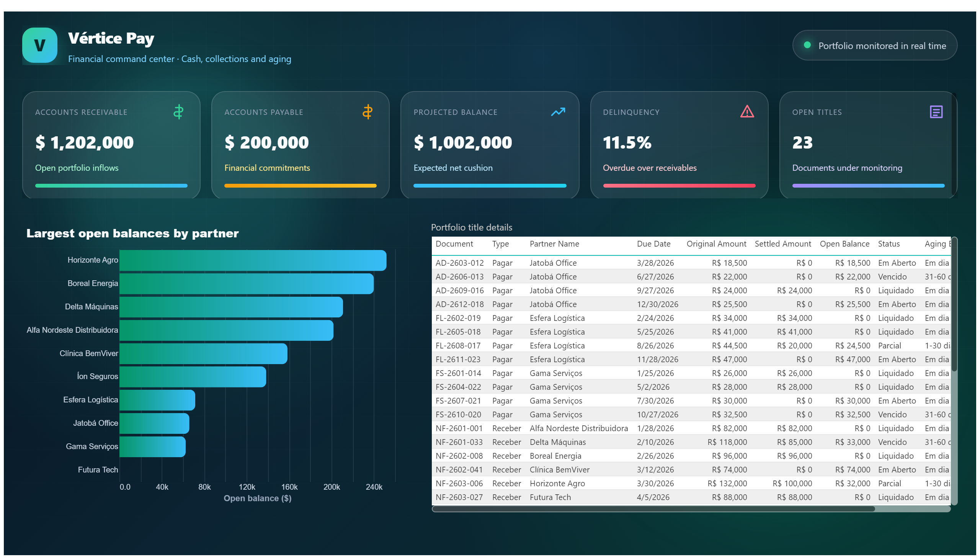The image size is (980, 559).
Task: Click Largest open balances by partner title
Action: pyautogui.click(x=132, y=234)
